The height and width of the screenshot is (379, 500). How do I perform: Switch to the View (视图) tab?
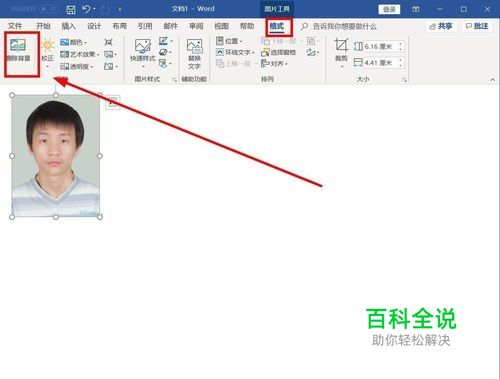click(x=221, y=26)
